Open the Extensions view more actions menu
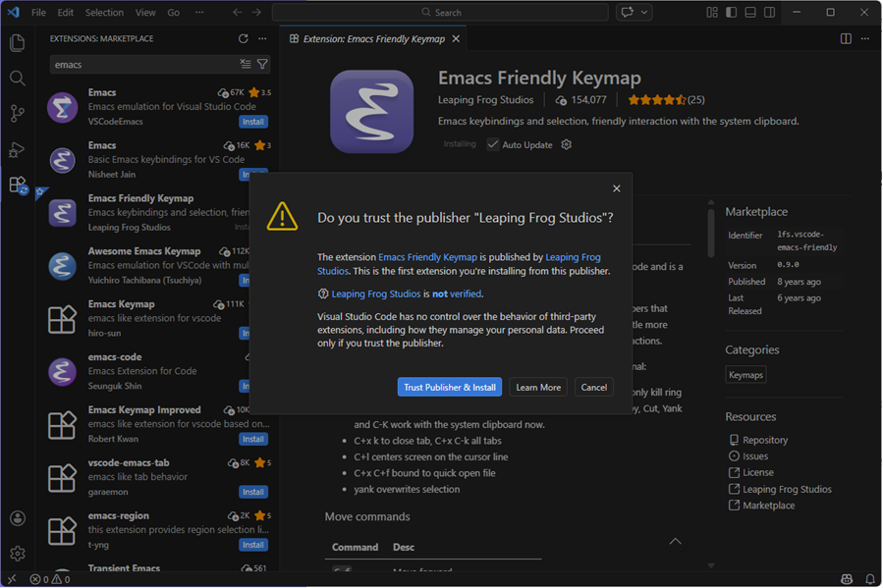 262,39
